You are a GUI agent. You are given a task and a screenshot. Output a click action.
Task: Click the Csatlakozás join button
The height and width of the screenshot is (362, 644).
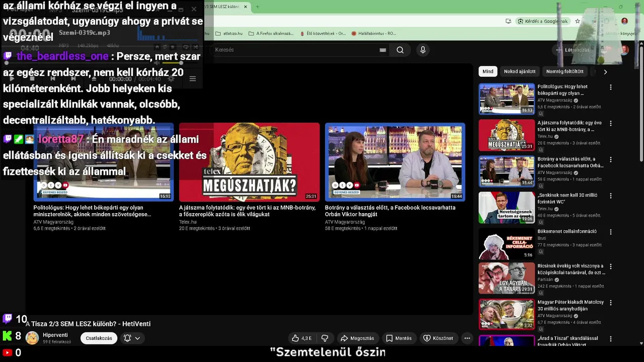99,338
